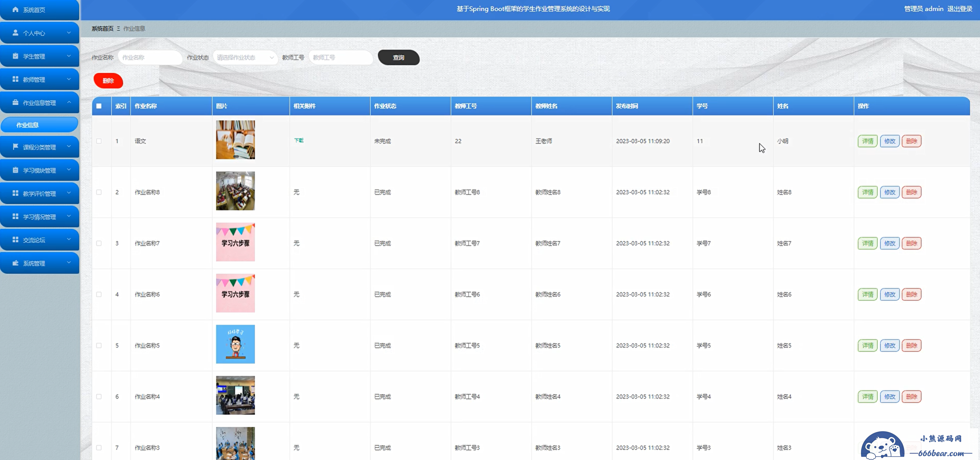Click 修改 for the 作业名称7 row
This screenshot has height=460, width=980.
tap(889, 243)
